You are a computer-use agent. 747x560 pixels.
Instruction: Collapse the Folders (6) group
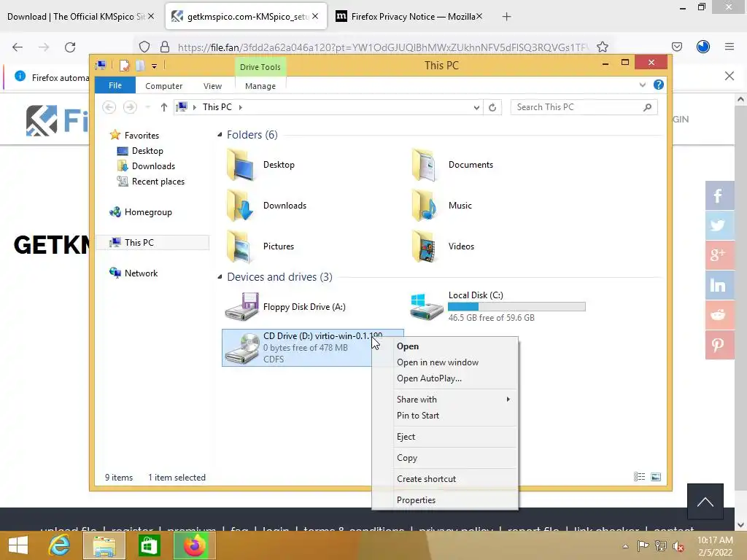[x=220, y=135]
